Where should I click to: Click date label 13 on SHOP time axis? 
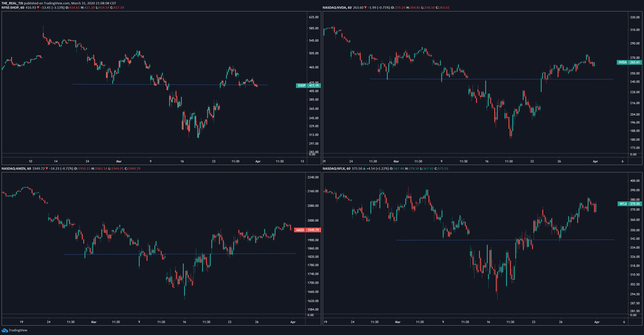pyautogui.click(x=302, y=161)
